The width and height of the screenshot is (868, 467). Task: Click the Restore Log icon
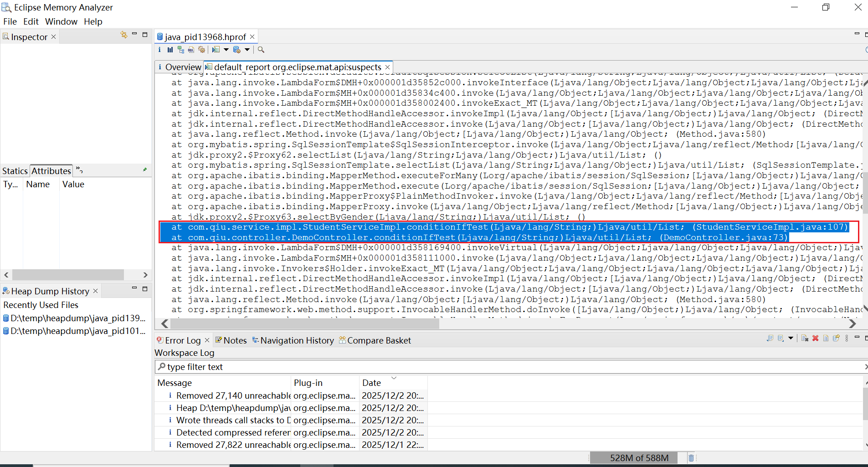coord(836,338)
